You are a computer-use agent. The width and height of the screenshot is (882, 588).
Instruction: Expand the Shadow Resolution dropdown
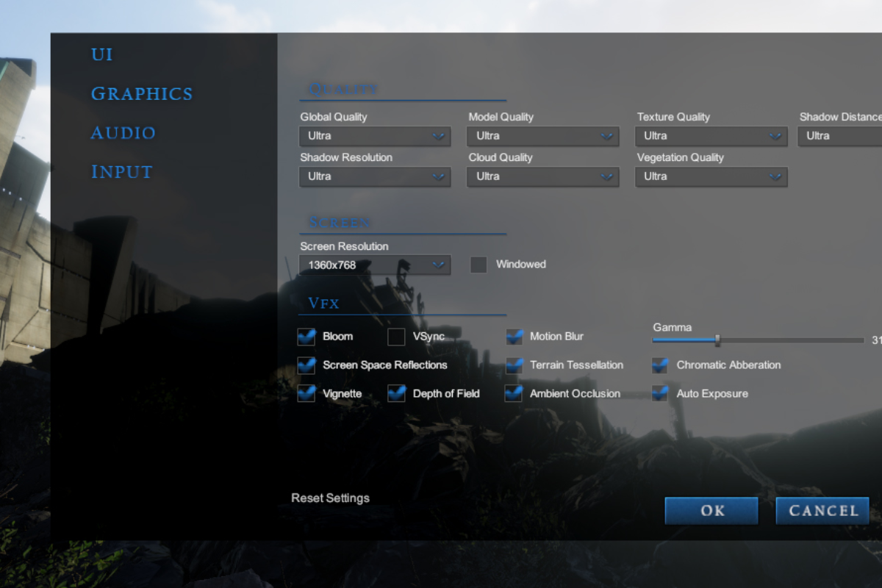[374, 176]
